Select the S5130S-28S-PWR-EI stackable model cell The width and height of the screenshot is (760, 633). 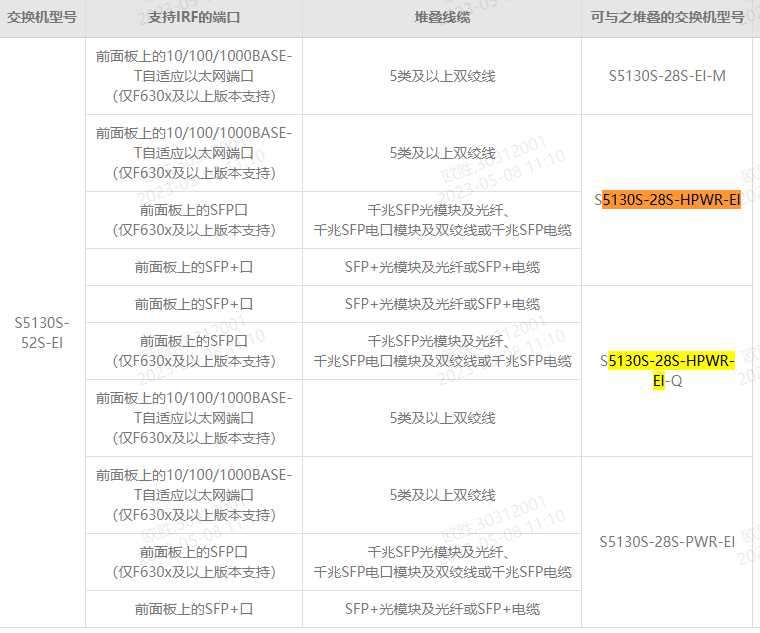[667, 541]
